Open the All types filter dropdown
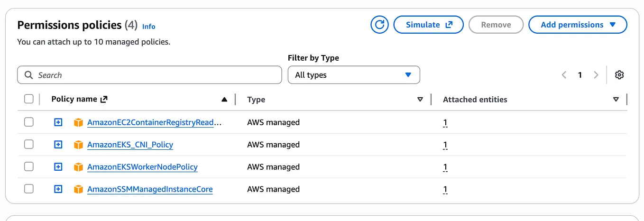This screenshot has height=221, width=644. point(354,75)
